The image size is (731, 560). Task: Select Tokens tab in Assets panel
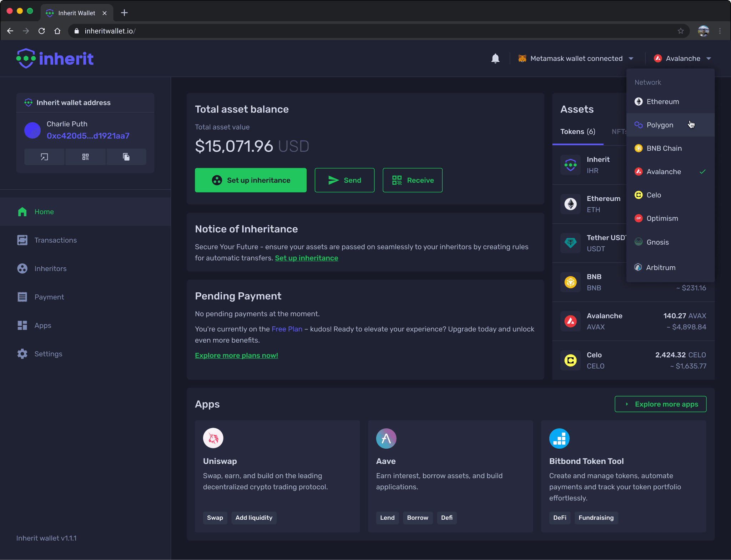tap(578, 131)
